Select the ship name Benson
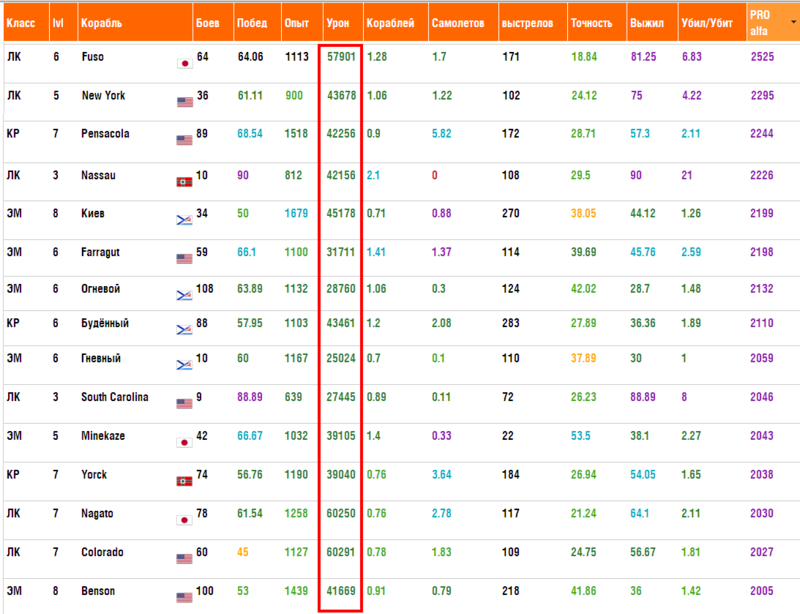Image resolution: width=800 pixels, height=614 pixels. pyautogui.click(x=98, y=591)
